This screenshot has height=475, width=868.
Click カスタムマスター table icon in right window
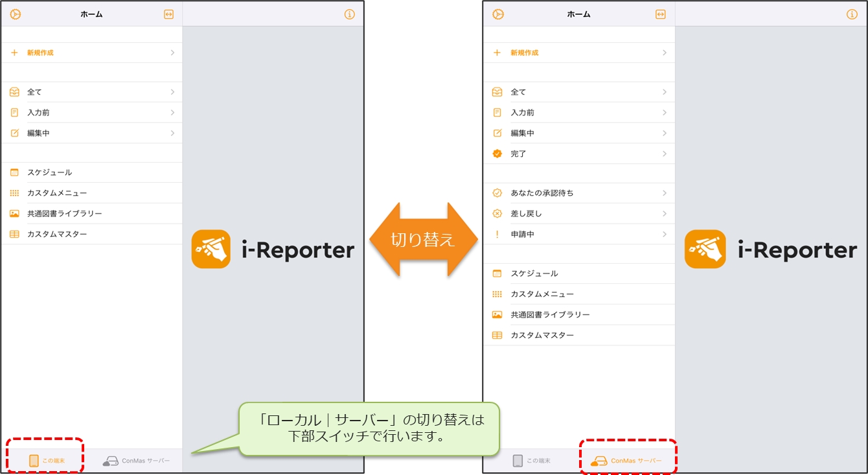coord(497,335)
